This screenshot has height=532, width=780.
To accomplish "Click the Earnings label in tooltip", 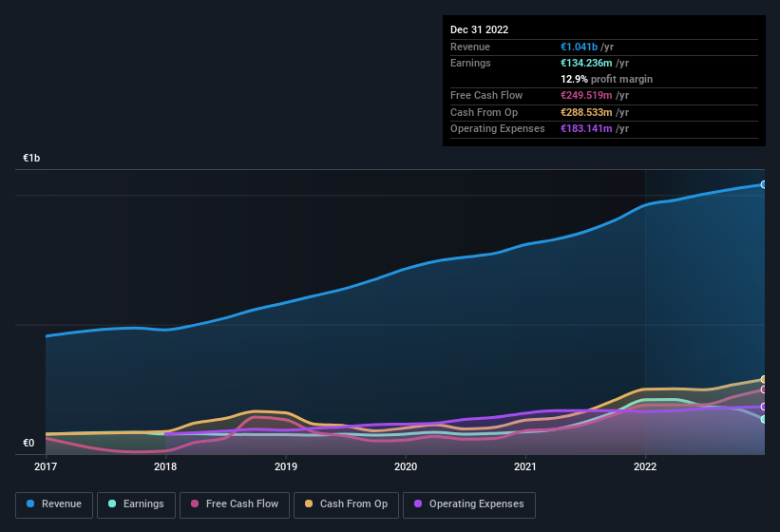I will tap(470, 63).
